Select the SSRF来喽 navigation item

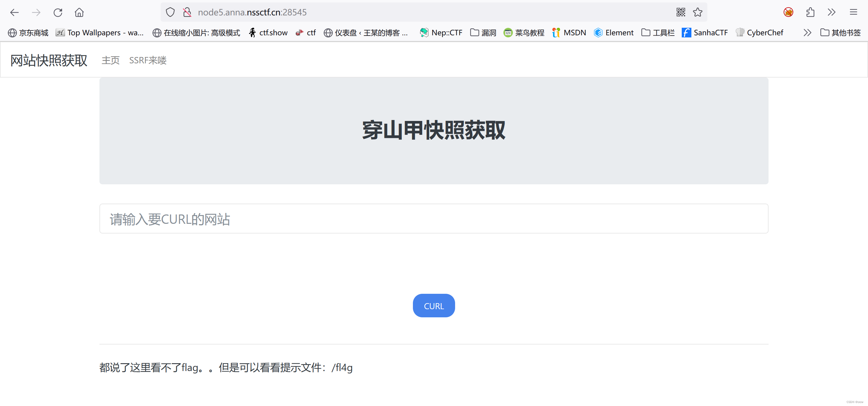click(148, 60)
